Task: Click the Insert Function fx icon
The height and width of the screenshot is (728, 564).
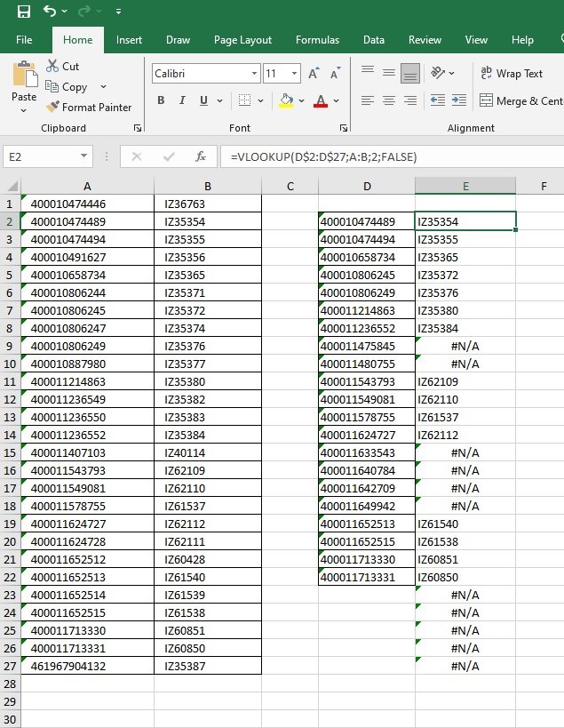Action: point(201,157)
